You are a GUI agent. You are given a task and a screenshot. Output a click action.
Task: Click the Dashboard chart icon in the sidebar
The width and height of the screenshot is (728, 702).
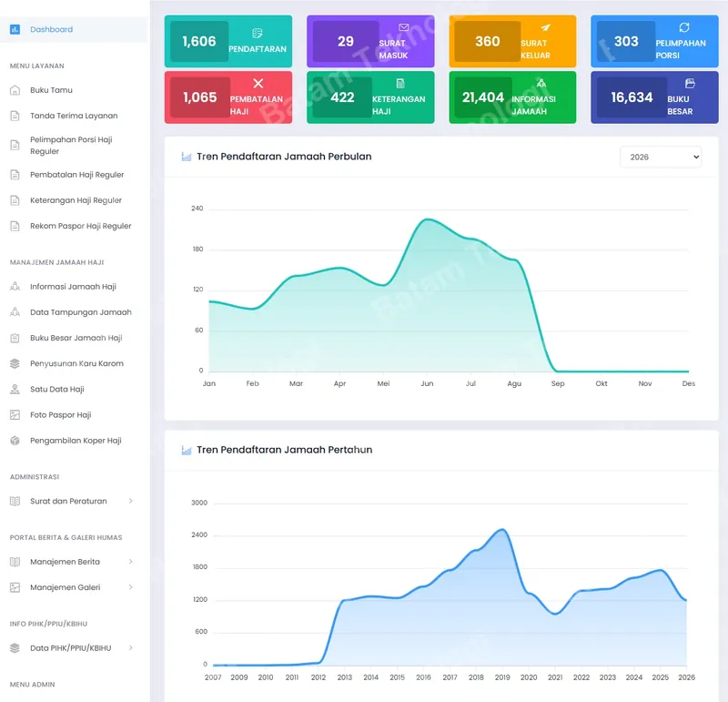15,29
